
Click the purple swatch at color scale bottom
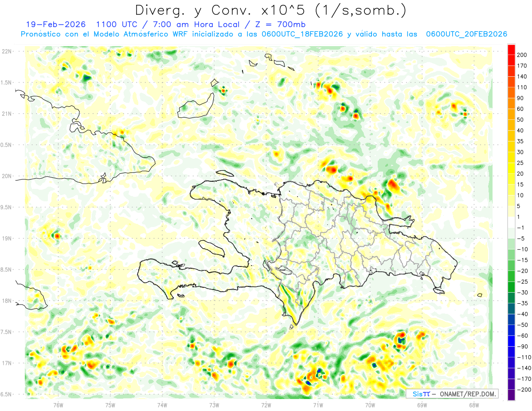point(512,395)
